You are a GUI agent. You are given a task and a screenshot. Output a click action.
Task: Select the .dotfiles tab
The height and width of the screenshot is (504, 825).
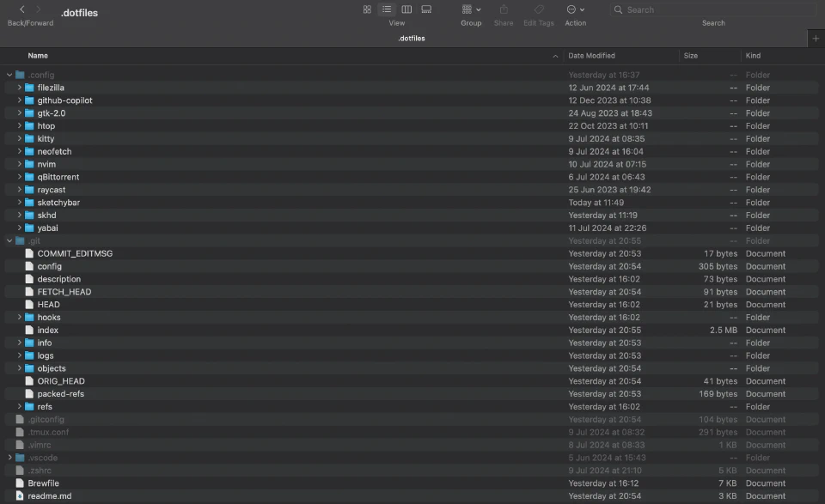411,39
